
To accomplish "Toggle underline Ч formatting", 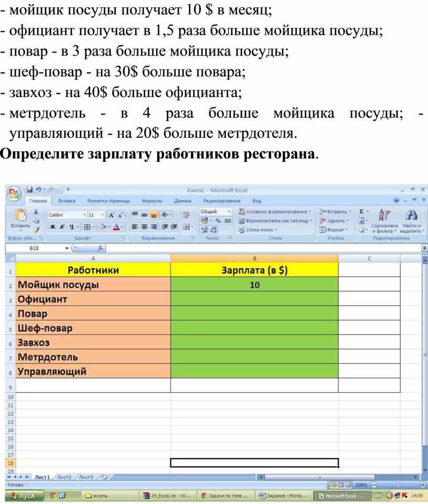I will coord(71,227).
